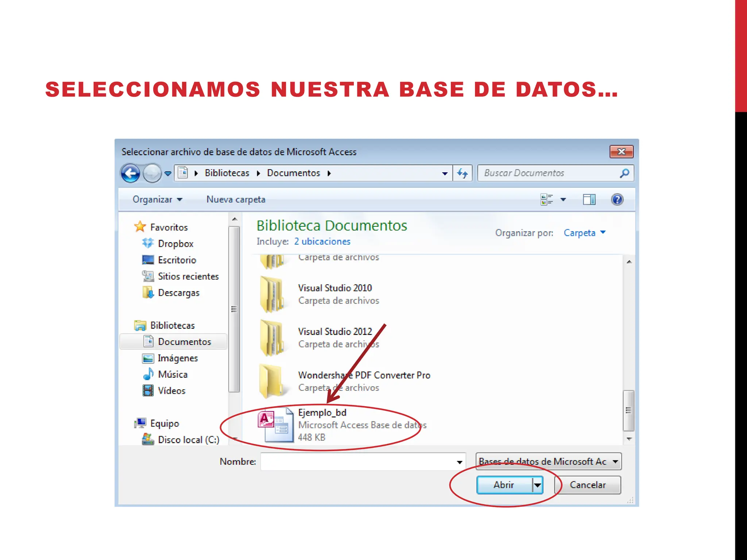
Task: Select Equipo in navigation pane
Action: (x=164, y=423)
